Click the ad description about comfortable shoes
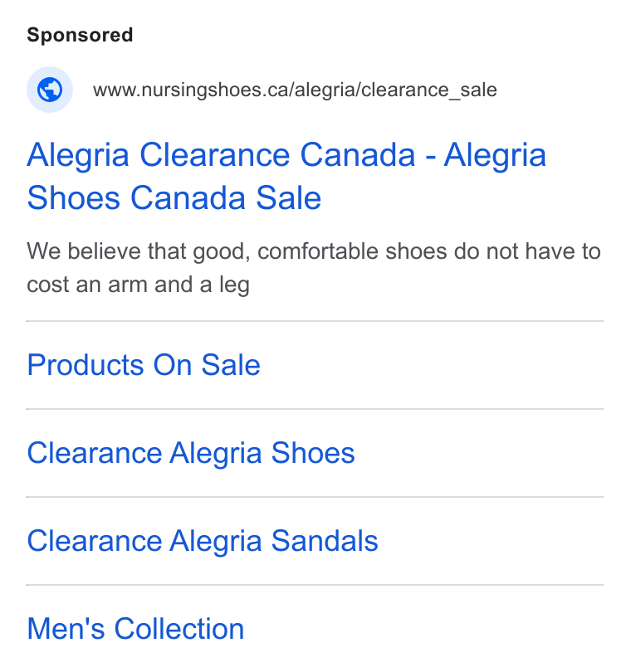 (x=314, y=268)
